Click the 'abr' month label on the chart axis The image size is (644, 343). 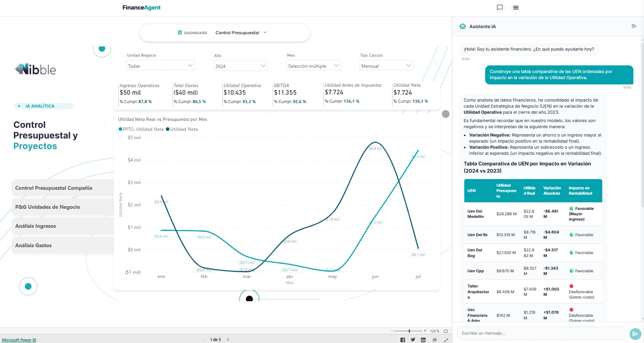290,276
